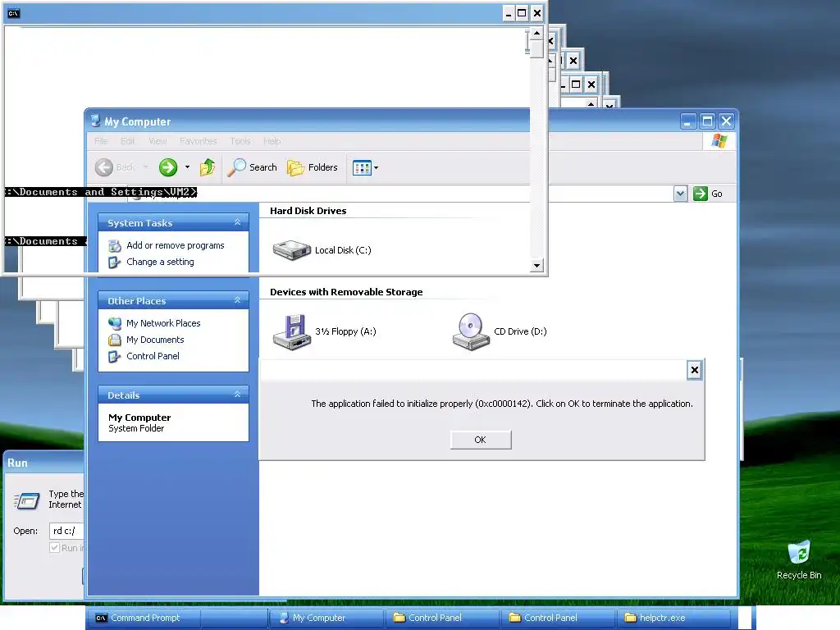The width and height of the screenshot is (840, 630).
Task: Click the Go button
Action: [x=708, y=194]
